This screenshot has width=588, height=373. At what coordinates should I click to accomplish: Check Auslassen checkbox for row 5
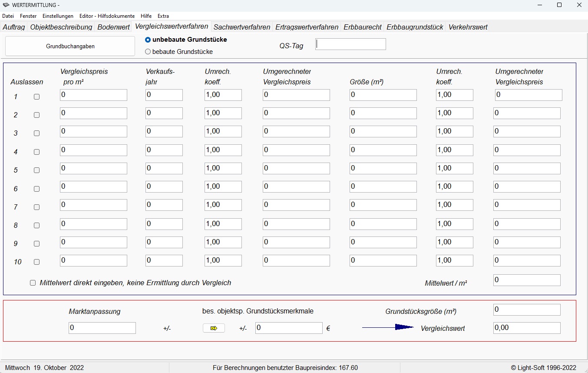pyautogui.click(x=36, y=170)
